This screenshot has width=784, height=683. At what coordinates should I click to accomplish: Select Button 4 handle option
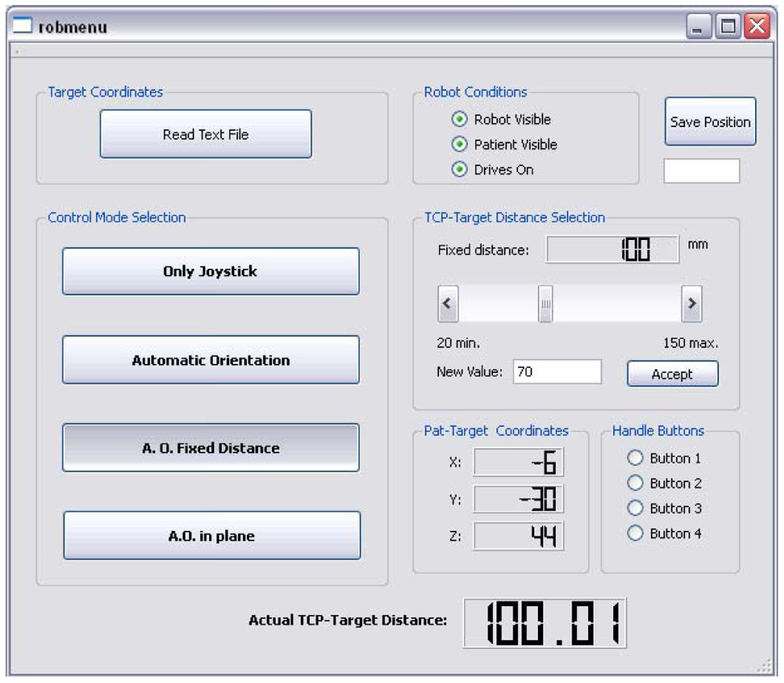pyautogui.click(x=635, y=533)
